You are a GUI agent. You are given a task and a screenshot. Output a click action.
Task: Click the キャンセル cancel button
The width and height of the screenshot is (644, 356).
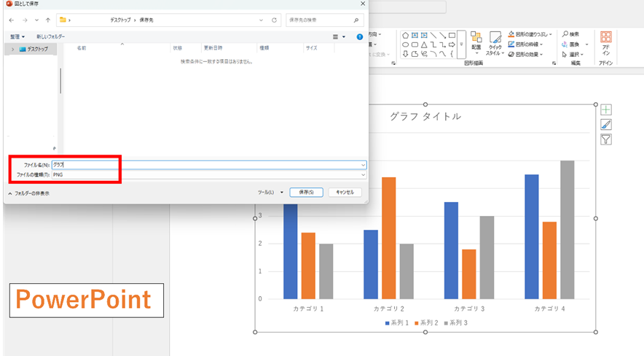coord(345,193)
